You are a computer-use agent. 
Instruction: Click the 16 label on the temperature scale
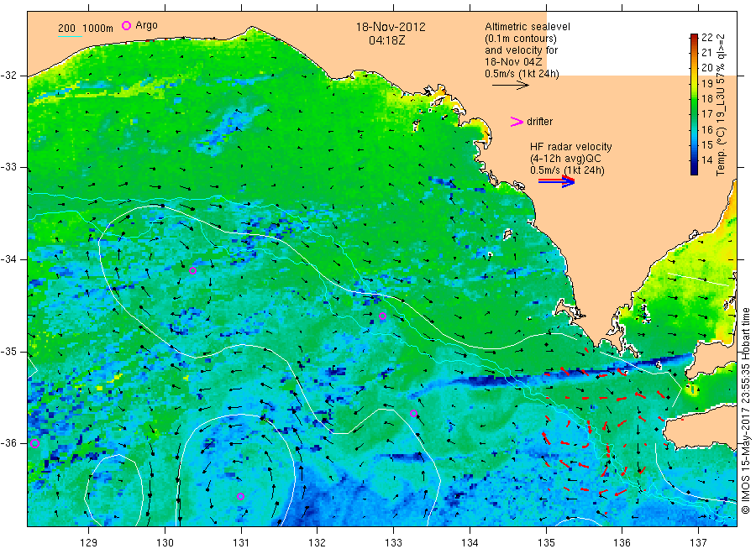click(x=706, y=129)
